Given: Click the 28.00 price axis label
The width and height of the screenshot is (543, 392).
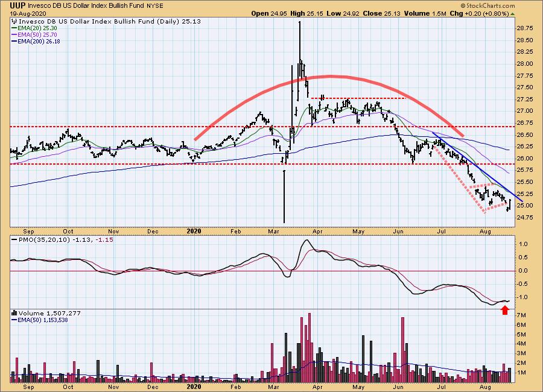Looking at the screenshot, I should tap(525, 64).
